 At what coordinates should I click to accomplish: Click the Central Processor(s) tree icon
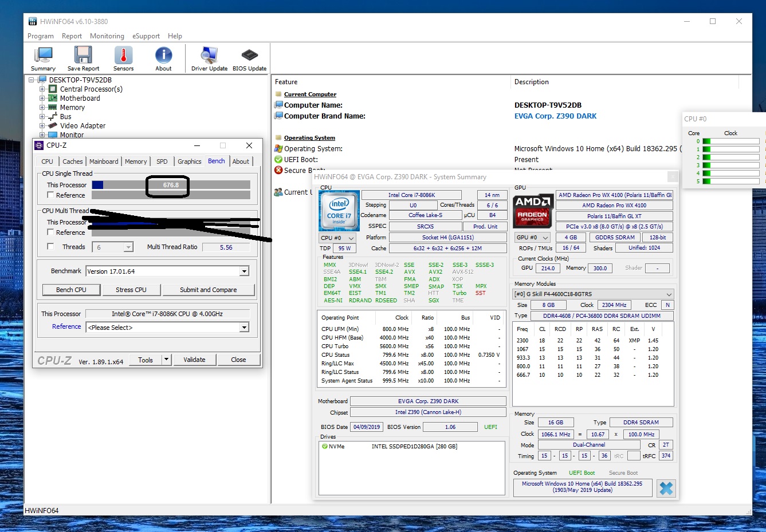[x=53, y=89]
